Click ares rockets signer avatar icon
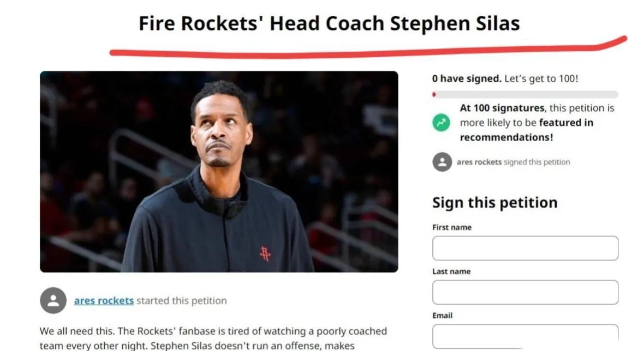The height and width of the screenshot is (351, 644). coord(442,162)
